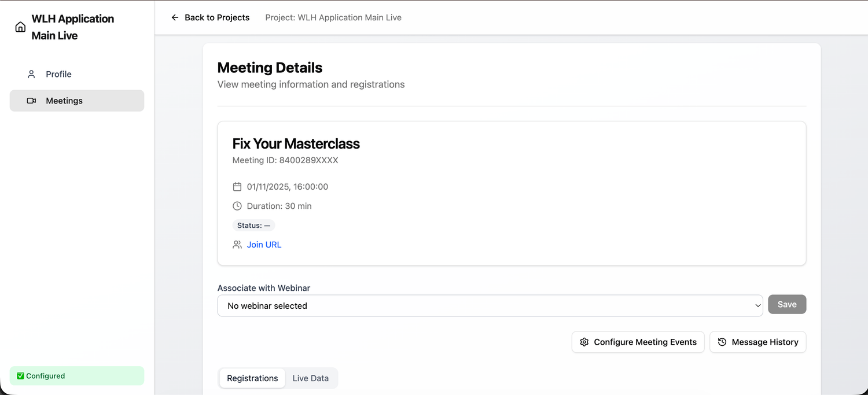Click the green checkmark in Configured badge
868x395 pixels.
pos(20,376)
